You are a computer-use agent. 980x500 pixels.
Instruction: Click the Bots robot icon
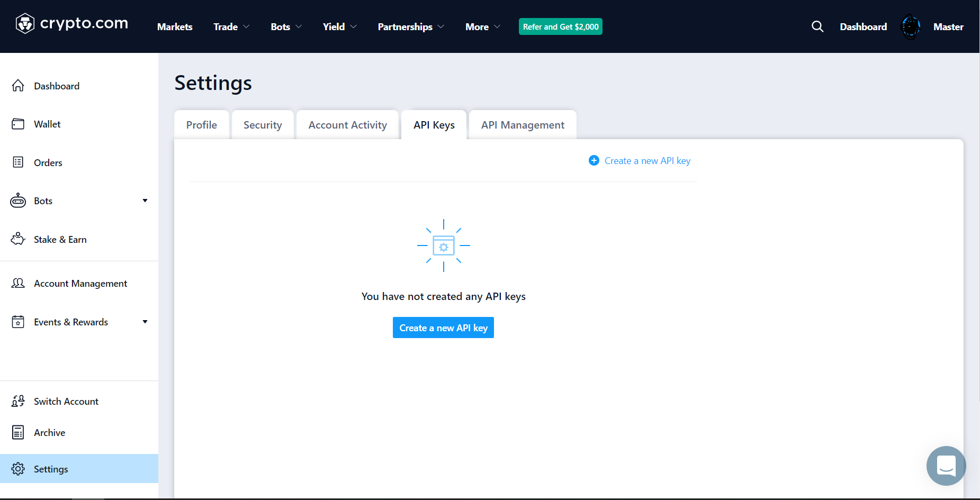point(18,201)
